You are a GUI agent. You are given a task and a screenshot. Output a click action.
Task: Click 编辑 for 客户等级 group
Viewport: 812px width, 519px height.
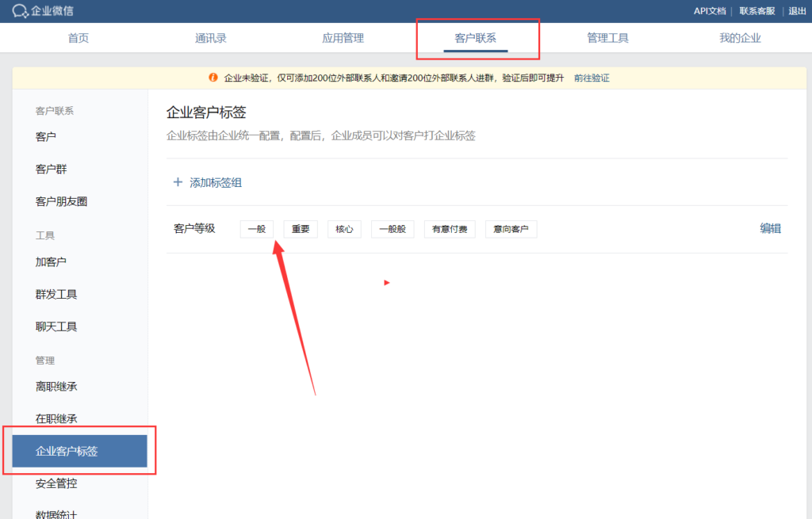[770, 228]
